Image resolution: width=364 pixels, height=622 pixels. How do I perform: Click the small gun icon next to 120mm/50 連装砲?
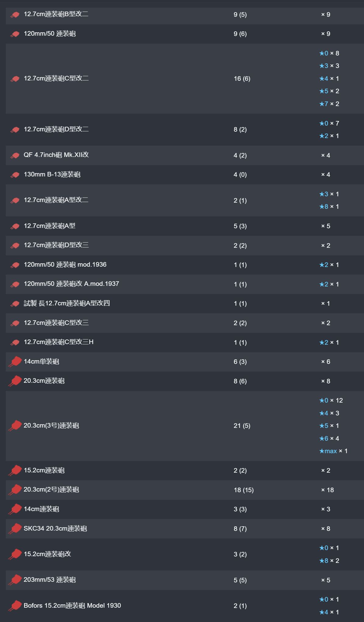coord(15,34)
